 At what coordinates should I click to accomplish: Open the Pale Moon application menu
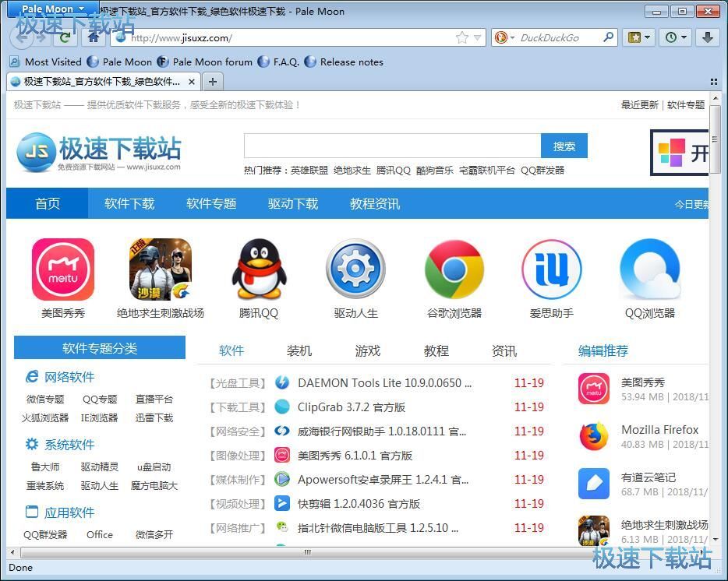53,9
